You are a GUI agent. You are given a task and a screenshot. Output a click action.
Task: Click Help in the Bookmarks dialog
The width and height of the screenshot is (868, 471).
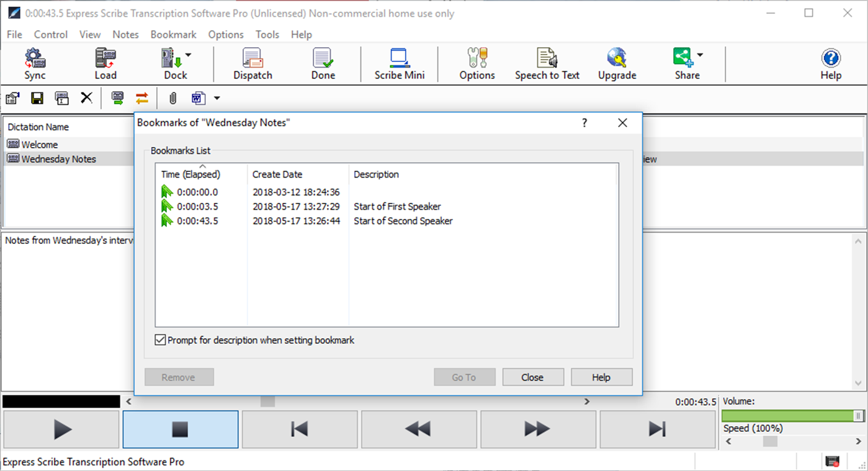coord(601,377)
